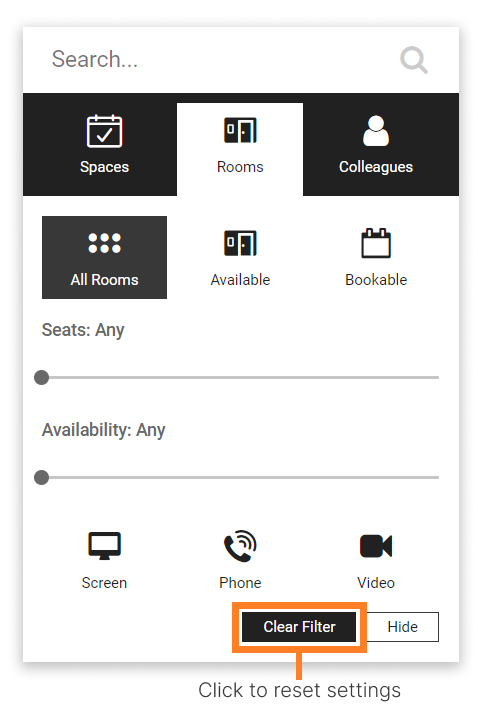The width and height of the screenshot is (487, 709).
Task: Select the Available label text
Action: coord(240,280)
